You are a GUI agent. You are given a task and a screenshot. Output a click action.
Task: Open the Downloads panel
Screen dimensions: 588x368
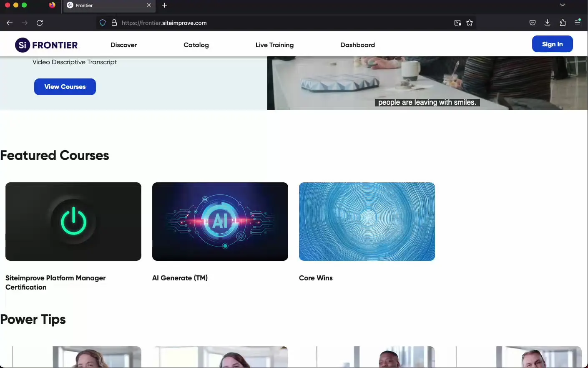tap(548, 23)
